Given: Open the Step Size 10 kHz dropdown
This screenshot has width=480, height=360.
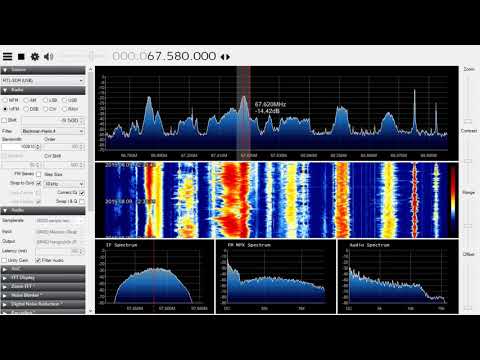Looking at the screenshot, I should click(x=64, y=184).
